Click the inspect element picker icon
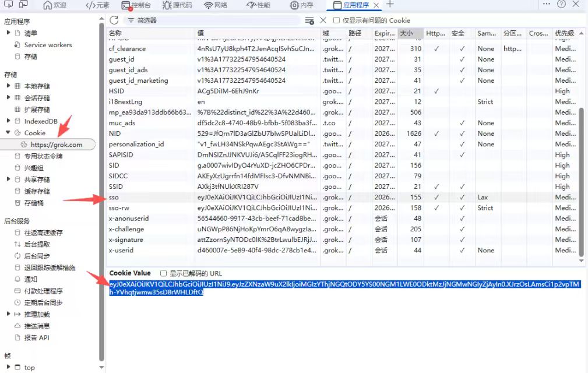Viewport: 588px width, 373px height. click(8, 5)
